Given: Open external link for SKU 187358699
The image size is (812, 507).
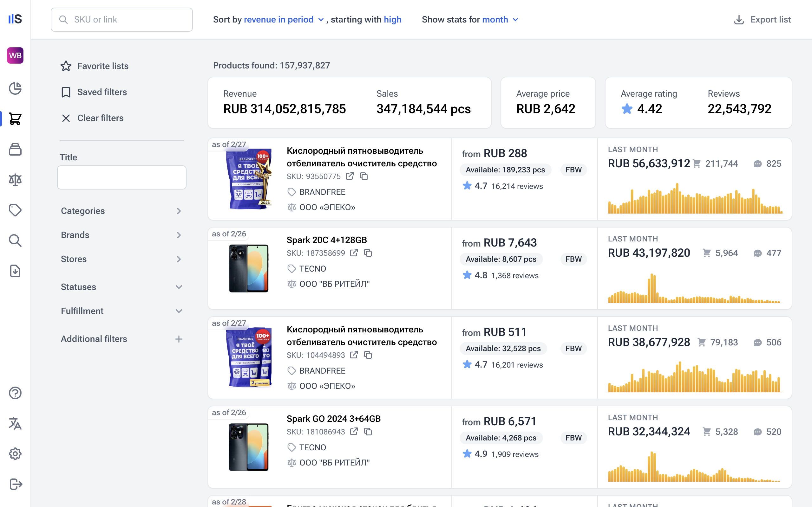Looking at the screenshot, I should pyautogui.click(x=354, y=253).
